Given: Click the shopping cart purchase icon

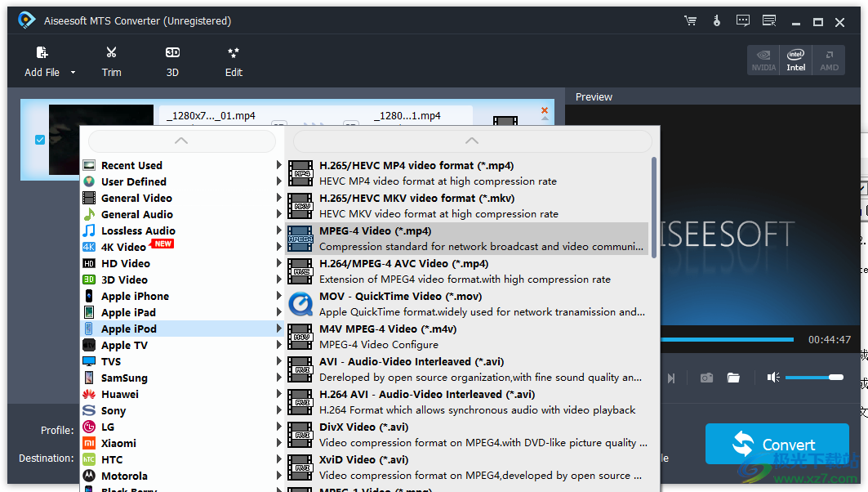Looking at the screenshot, I should click(x=690, y=21).
